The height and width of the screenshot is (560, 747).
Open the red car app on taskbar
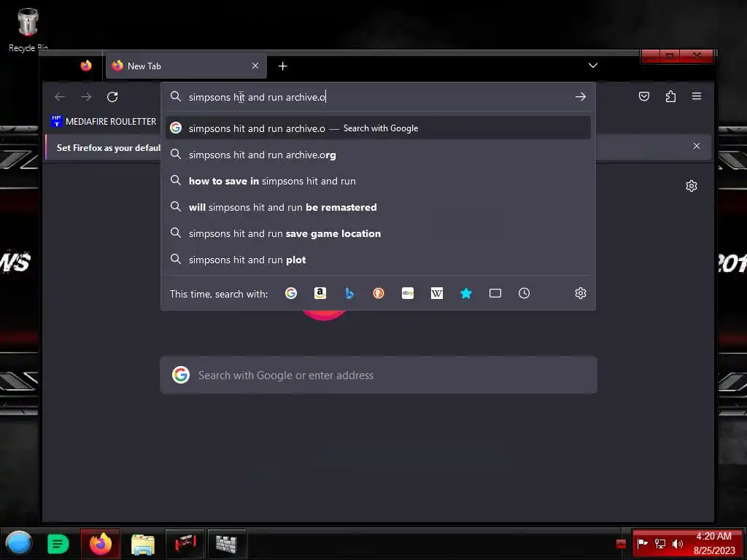(x=185, y=544)
